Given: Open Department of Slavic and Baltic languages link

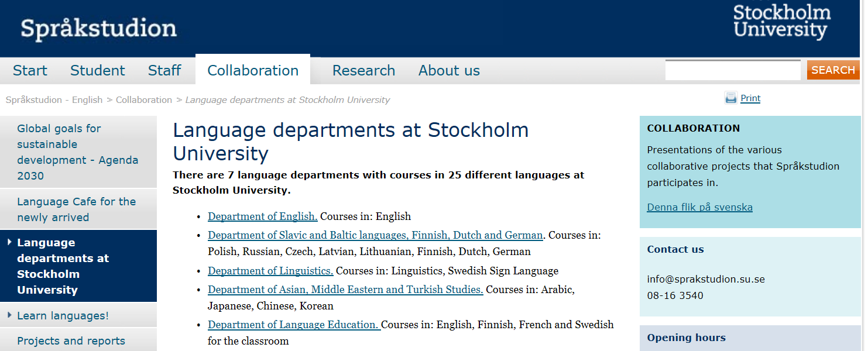Looking at the screenshot, I should (x=375, y=235).
